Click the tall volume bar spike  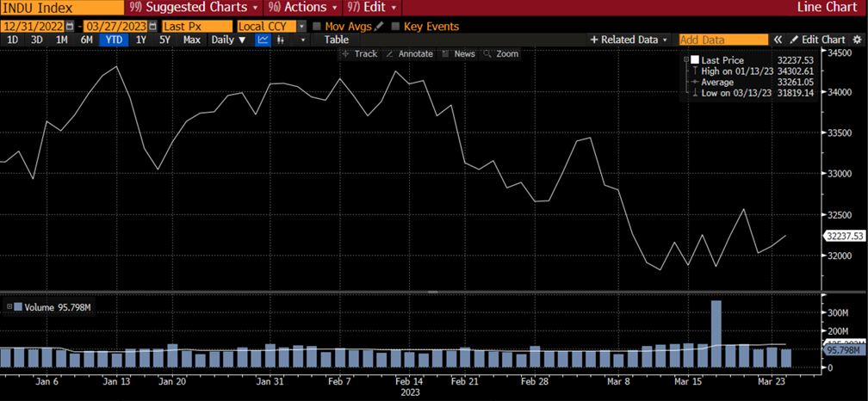point(716,334)
